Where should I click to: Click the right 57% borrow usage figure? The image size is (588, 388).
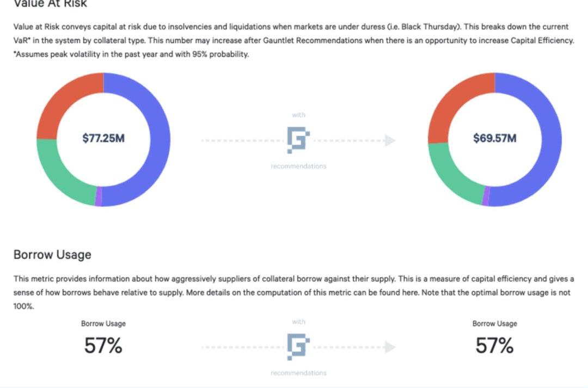[494, 346]
